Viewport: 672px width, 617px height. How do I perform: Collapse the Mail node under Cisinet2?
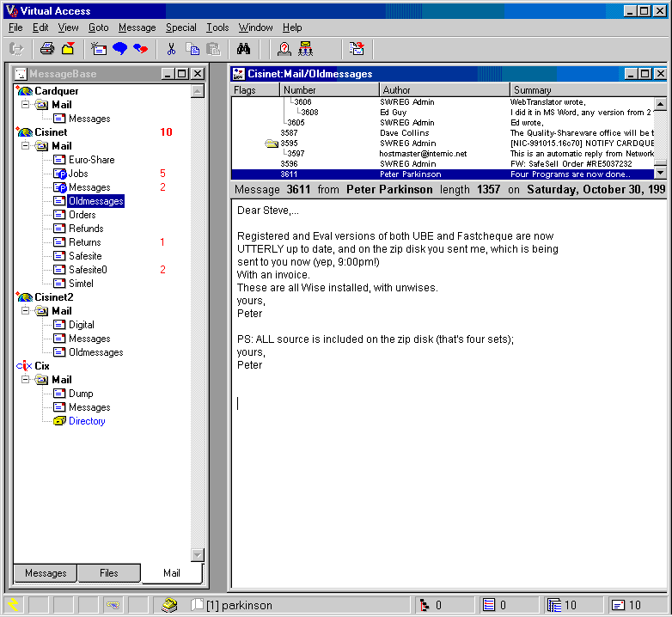click(x=25, y=310)
